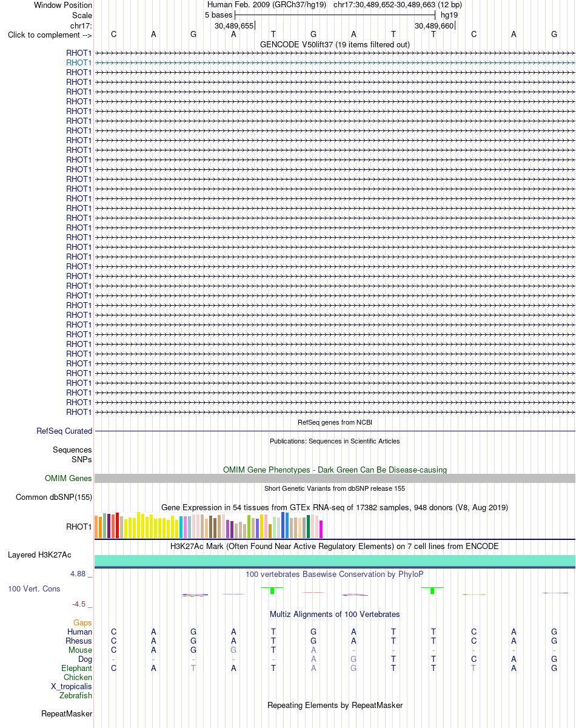This screenshot has width=576, height=728.
Task: Click the light-blue highlighted RHOT1 transcript label
Action: 79,62
